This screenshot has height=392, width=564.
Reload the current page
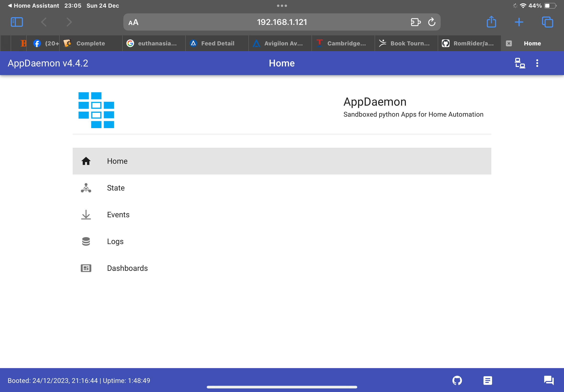tap(432, 22)
